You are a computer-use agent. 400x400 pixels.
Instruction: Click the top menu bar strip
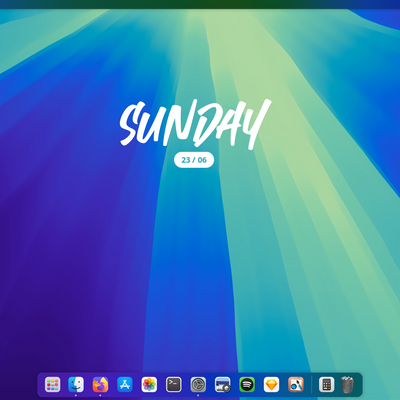point(200,4)
